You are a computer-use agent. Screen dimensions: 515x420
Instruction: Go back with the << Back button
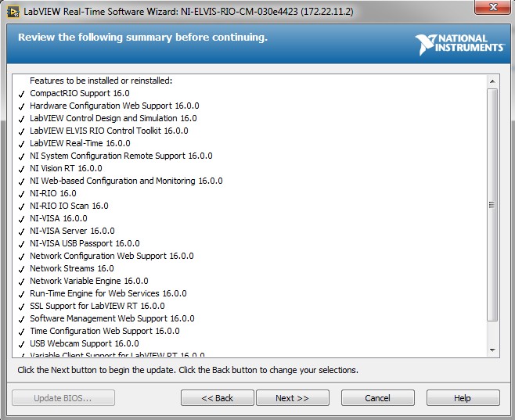tap(217, 398)
